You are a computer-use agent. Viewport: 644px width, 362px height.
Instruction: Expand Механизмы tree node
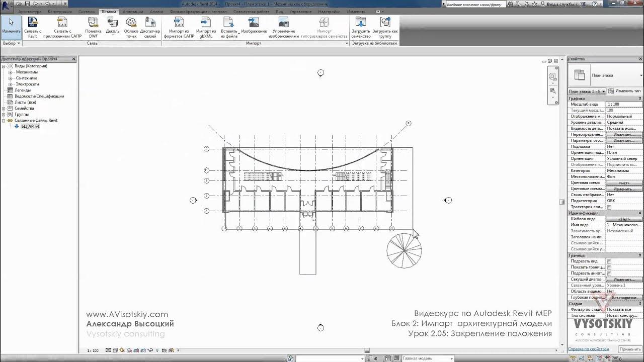click(x=10, y=72)
